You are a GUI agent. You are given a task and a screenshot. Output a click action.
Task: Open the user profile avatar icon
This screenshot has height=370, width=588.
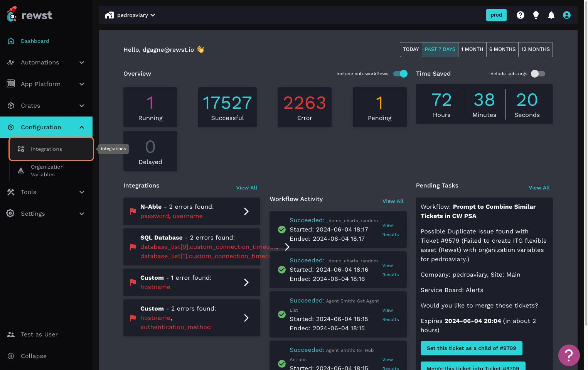566,15
